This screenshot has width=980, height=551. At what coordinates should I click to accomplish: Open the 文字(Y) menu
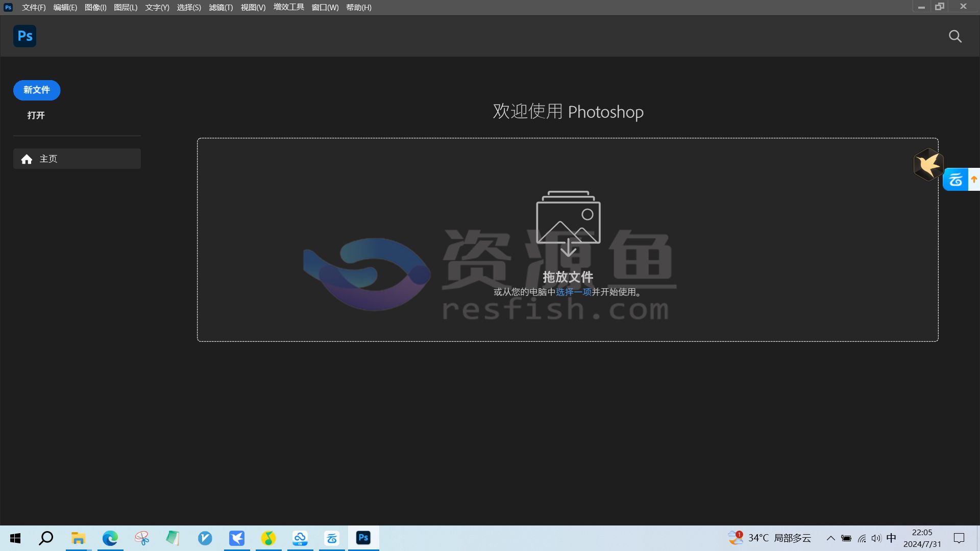click(157, 8)
